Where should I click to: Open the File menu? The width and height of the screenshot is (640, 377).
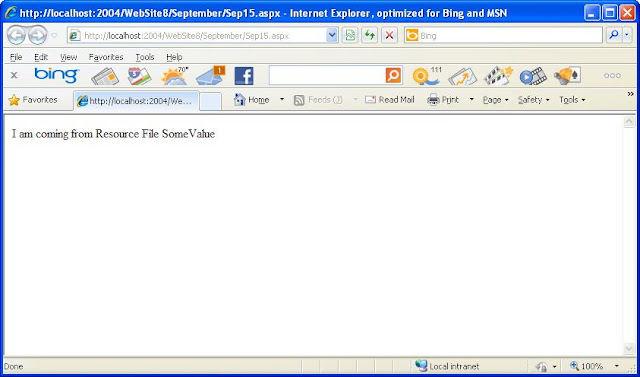click(x=16, y=57)
